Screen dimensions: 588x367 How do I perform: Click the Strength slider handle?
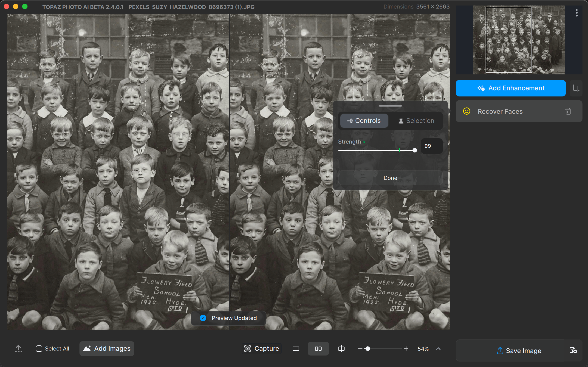[x=415, y=150]
